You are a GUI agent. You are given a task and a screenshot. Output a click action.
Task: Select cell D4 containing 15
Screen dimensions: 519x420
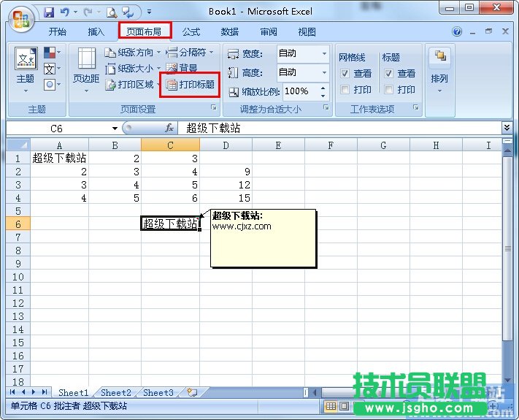click(x=226, y=198)
